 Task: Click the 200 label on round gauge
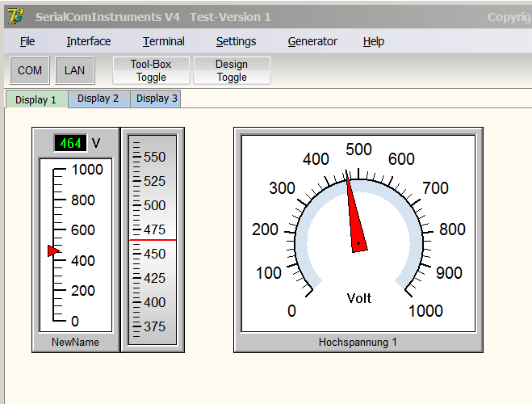tap(265, 229)
